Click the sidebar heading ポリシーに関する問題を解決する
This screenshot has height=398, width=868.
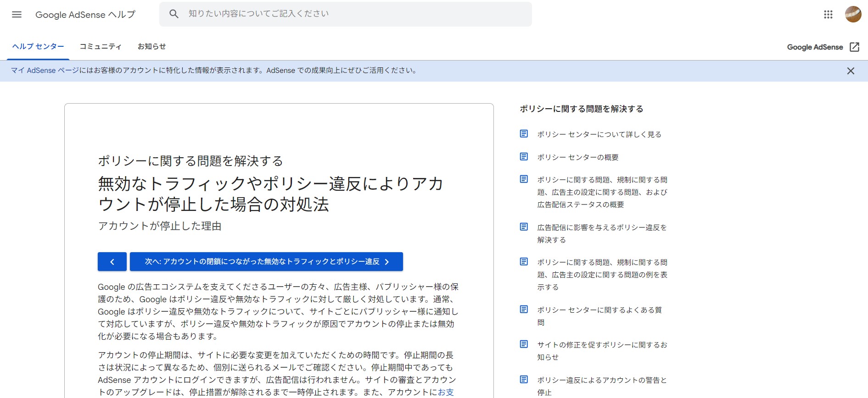(x=581, y=109)
